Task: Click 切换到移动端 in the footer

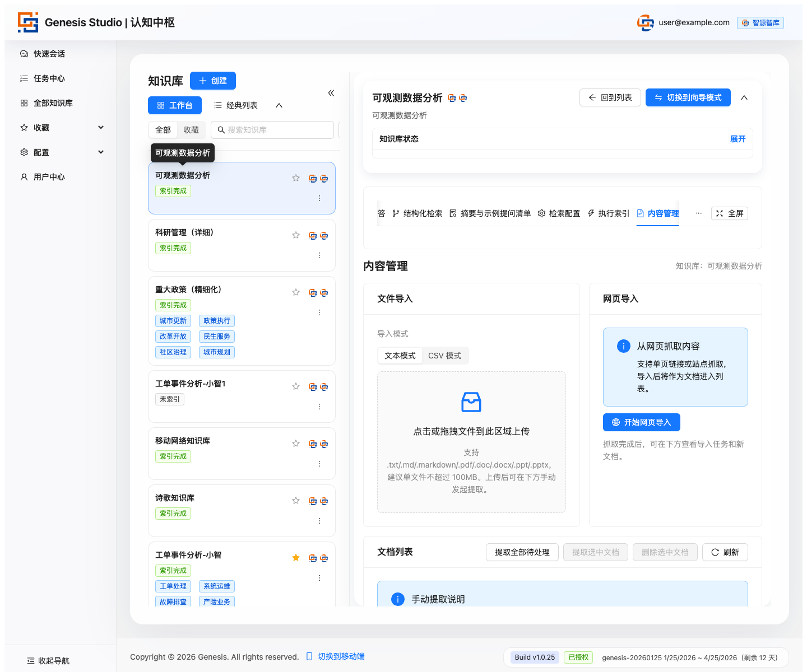Action: pyautogui.click(x=341, y=656)
